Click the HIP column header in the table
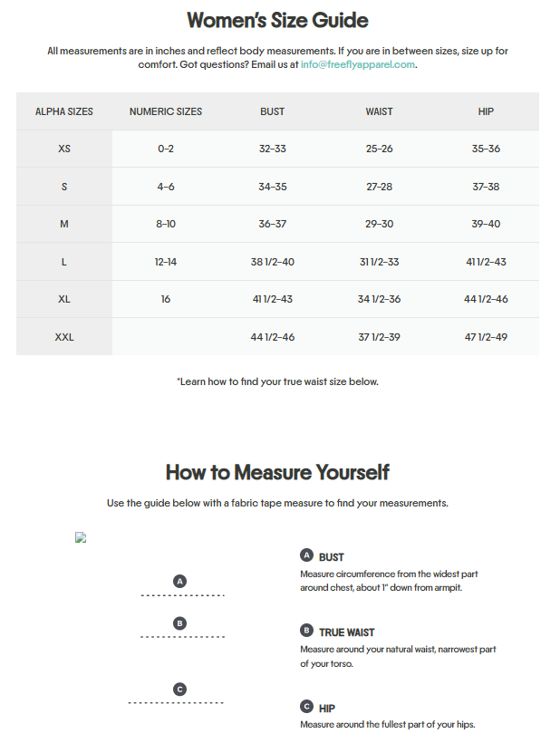 click(x=486, y=111)
